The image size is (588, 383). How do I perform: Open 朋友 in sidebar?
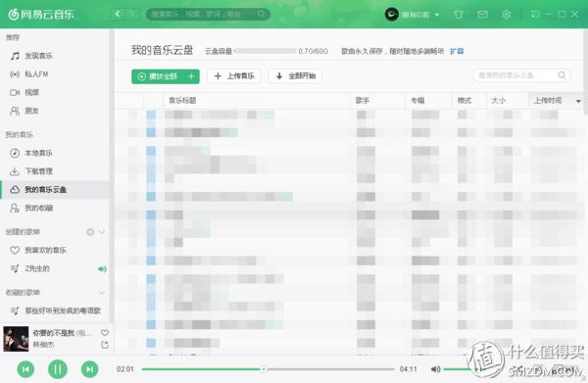55,111
